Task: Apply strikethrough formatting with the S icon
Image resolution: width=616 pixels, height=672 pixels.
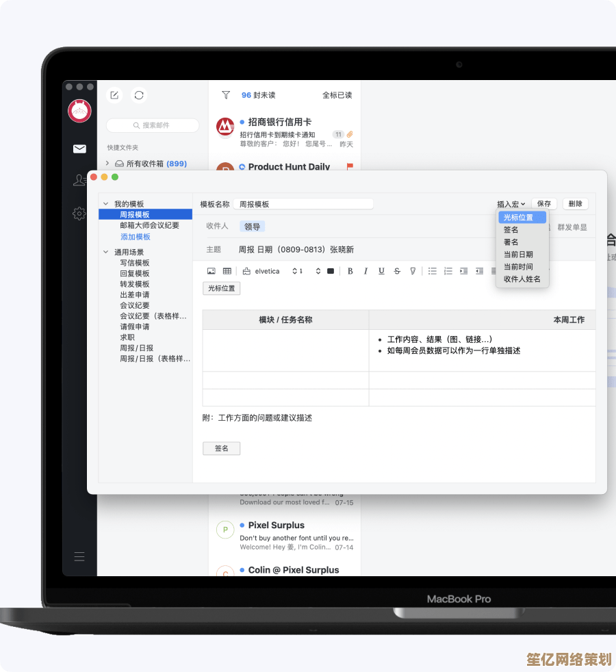Action: [397, 271]
